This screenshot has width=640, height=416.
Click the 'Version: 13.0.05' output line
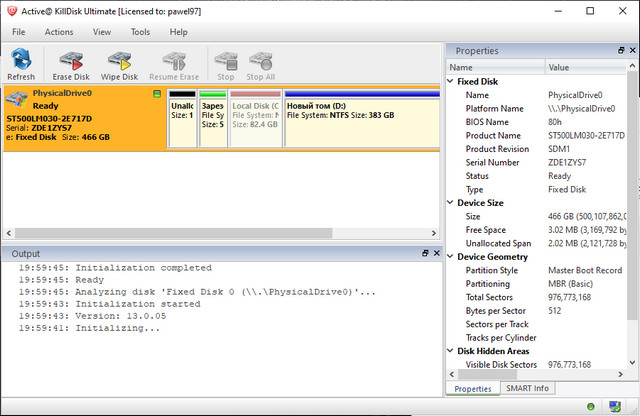click(93, 316)
